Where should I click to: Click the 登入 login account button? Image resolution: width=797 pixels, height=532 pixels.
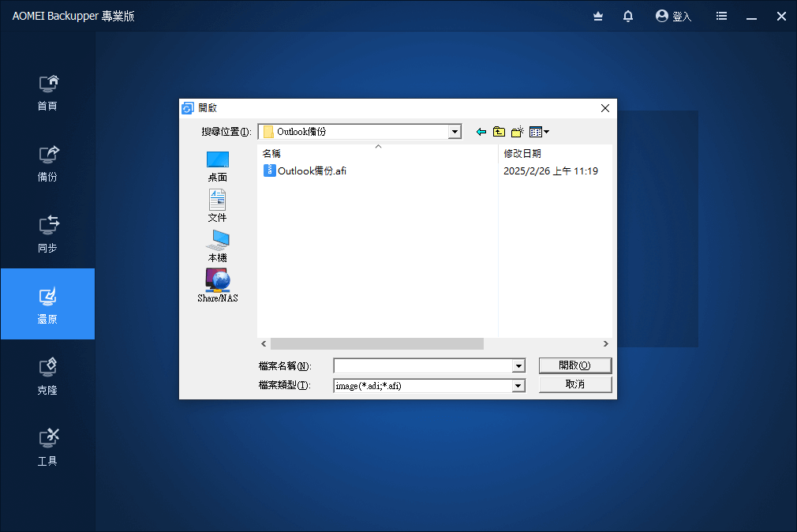pyautogui.click(x=673, y=17)
